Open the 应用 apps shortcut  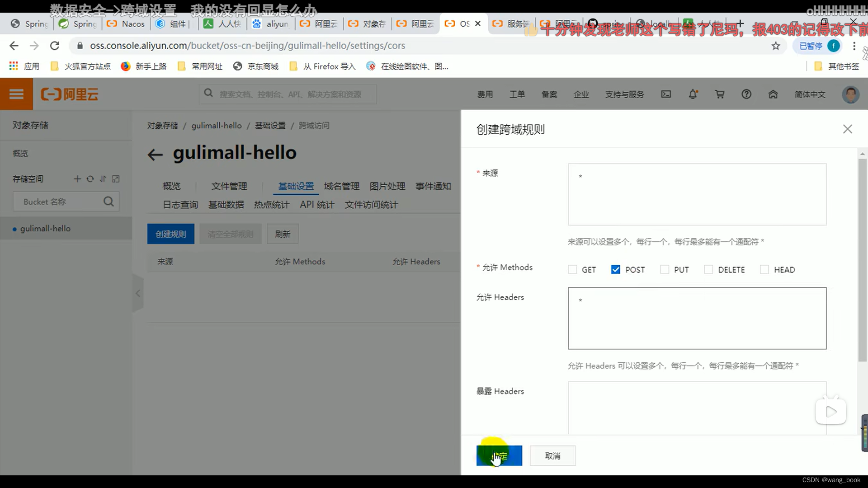pos(24,66)
